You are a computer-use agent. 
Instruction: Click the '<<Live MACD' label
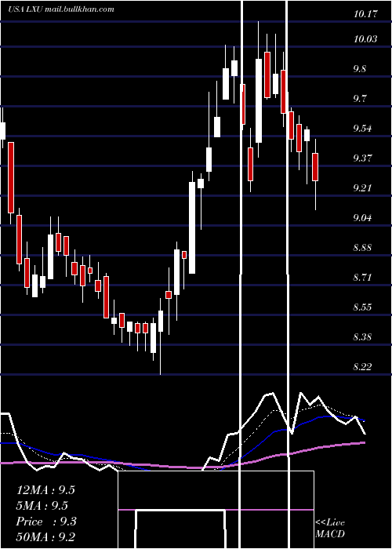coord(330,528)
